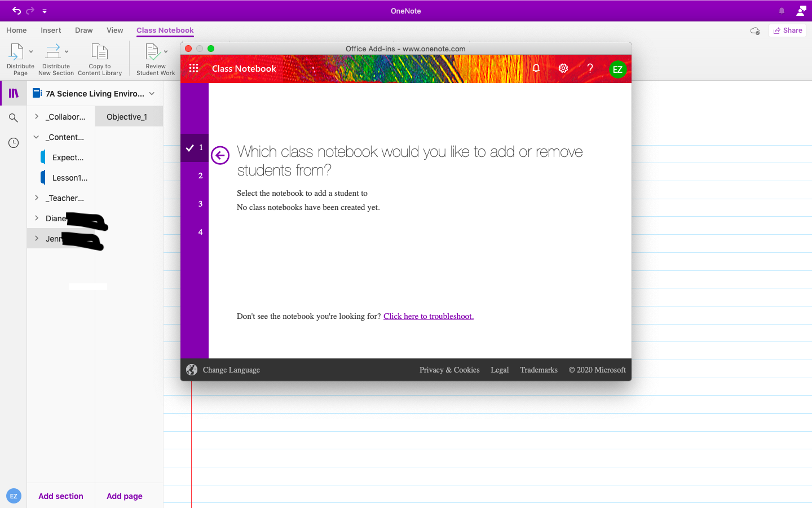The width and height of the screenshot is (812, 508).
Task: Click the '© 2020 Microsoft' footer text
Action: coord(597,370)
